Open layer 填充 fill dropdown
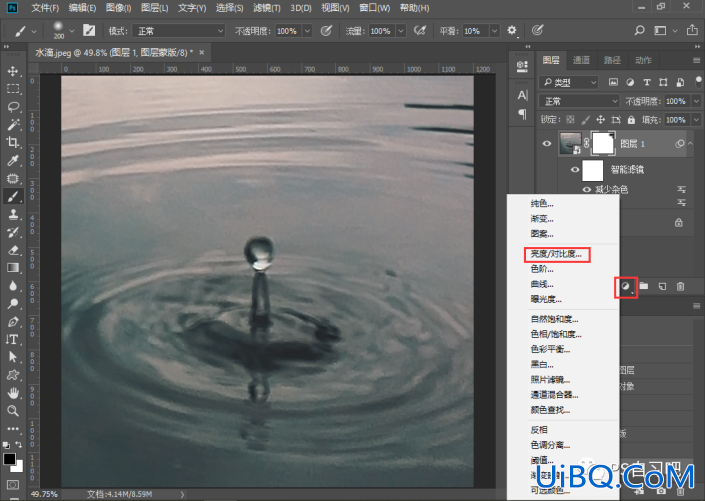 pyautogui.click(x=696, y=120)
